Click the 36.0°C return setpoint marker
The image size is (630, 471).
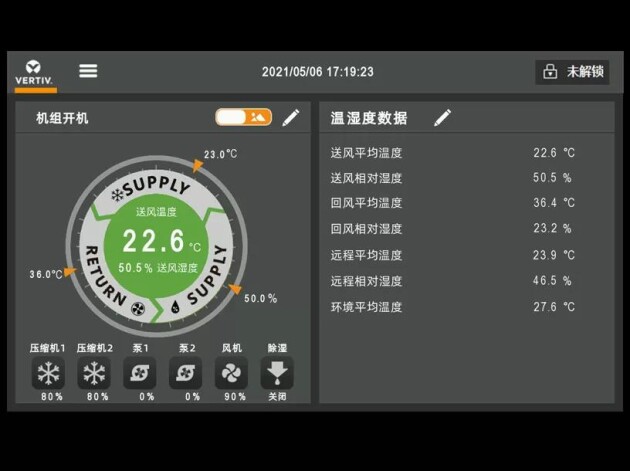(70, 270)
